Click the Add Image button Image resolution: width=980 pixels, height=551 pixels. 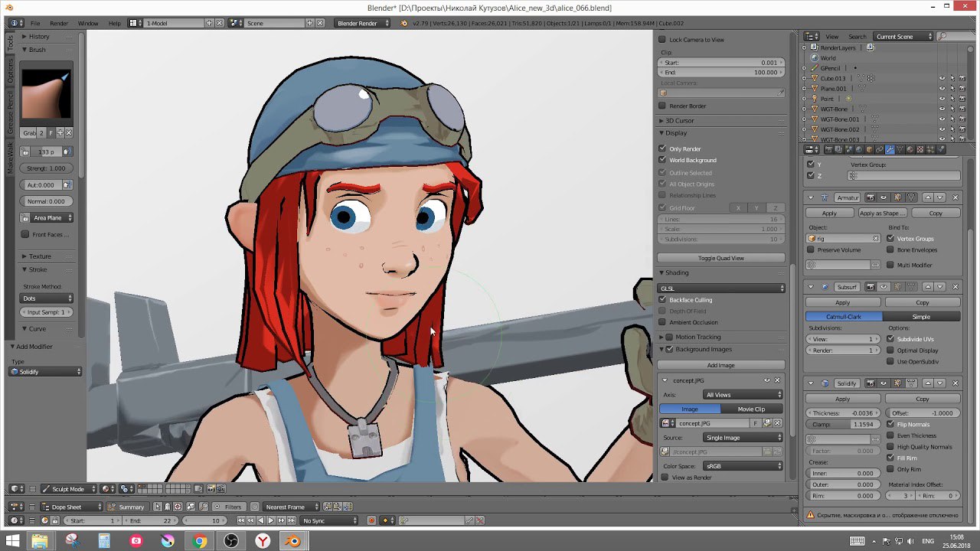coord(721,365)
